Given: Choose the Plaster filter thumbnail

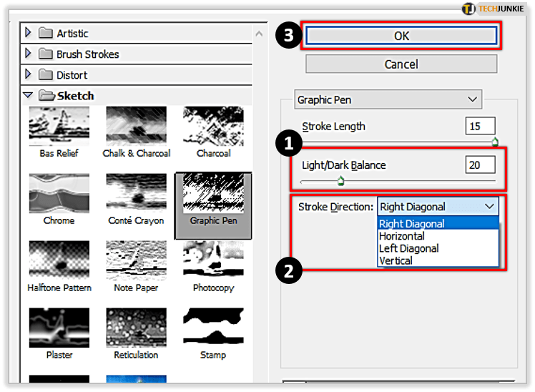Looking at the screenshot, I should point(59,327).
